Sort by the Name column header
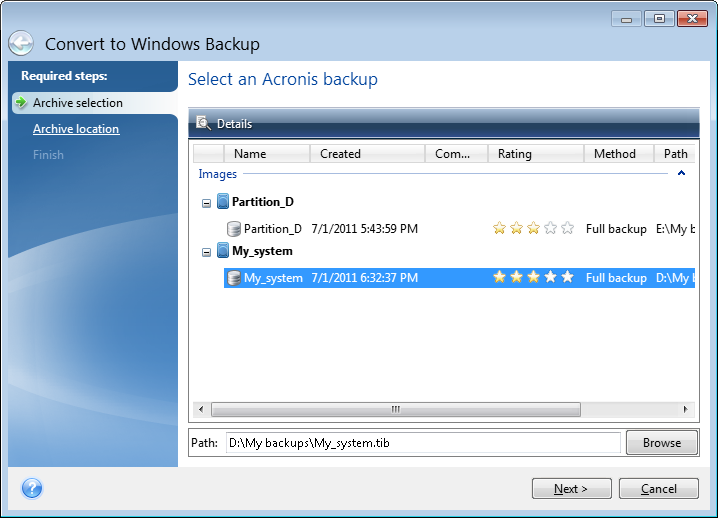Screen dimensions: 718x518 click(267, 153)
